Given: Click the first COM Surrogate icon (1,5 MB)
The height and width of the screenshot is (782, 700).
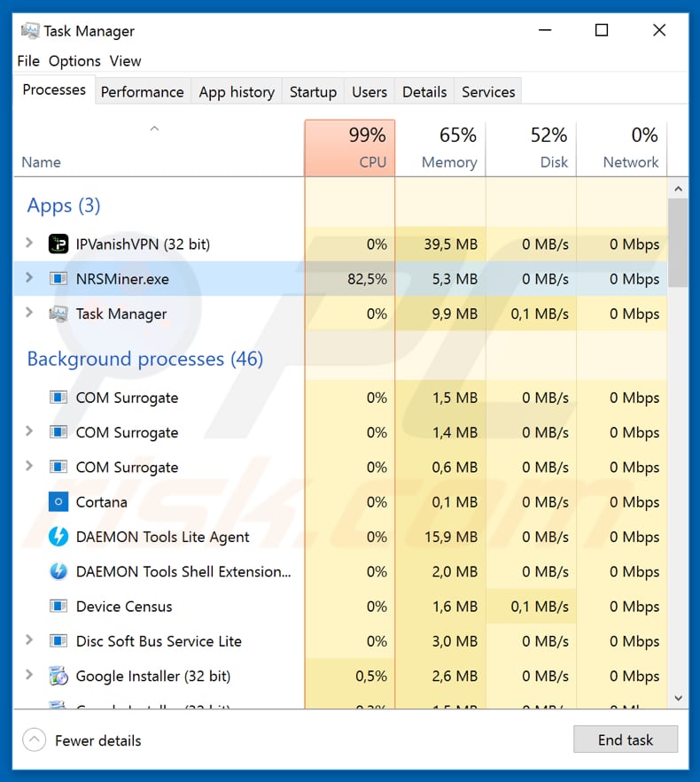Looking at the screenshot, I should click(x=58, y=398).
